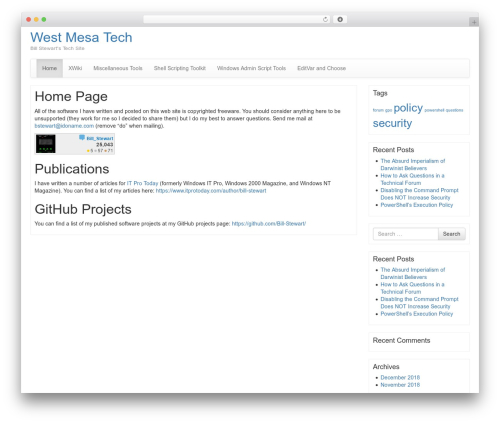Click the download icon next to address bar
This screenshot has height=423, width=500.
tap(340, 19)
